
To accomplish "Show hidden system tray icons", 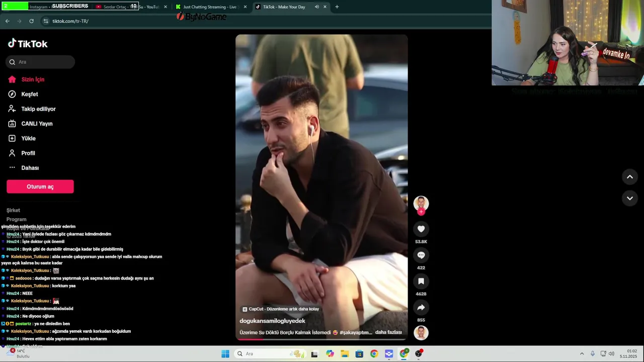I will click(x=581, y=354).
